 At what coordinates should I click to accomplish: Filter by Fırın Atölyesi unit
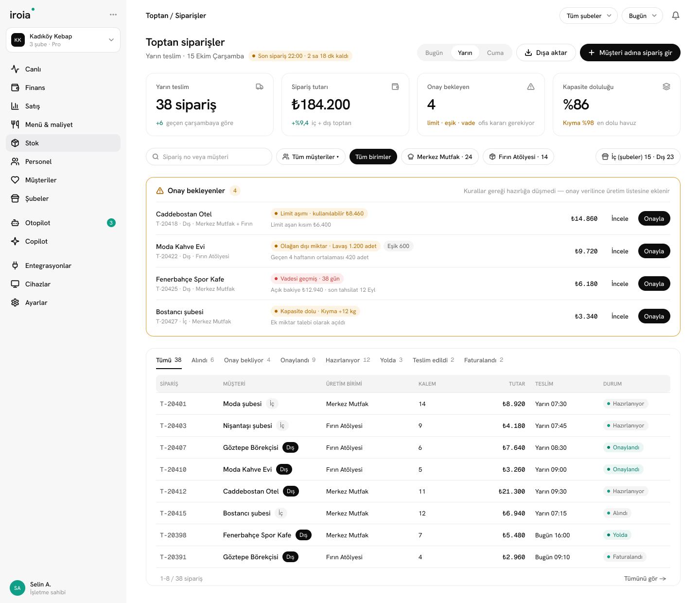pos(519,157)
